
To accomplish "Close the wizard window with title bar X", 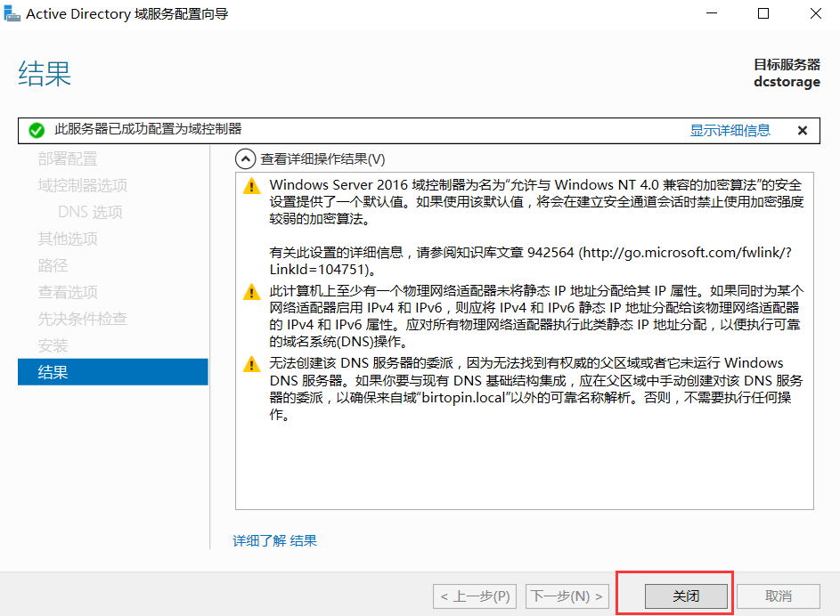I will click(x=815, y=13).
